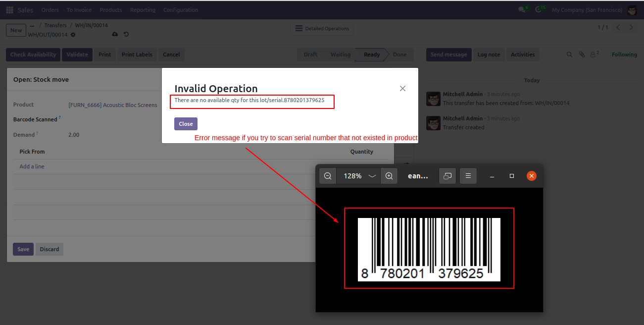The height and width of the screenshot is (325, 644).
Task: Click the cloud save icon
Action: coord(115,34)
